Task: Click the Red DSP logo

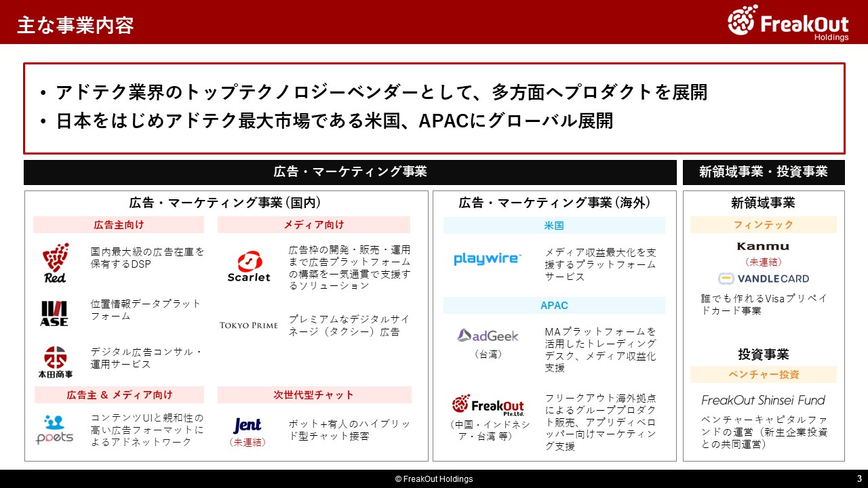Action: coord(56,263)
